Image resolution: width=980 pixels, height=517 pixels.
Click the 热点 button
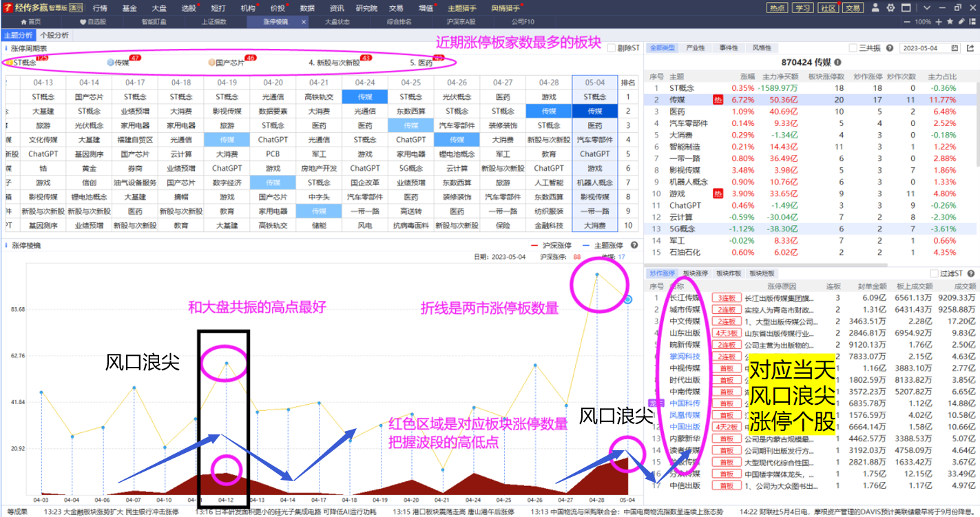click(x=778, y=8)
